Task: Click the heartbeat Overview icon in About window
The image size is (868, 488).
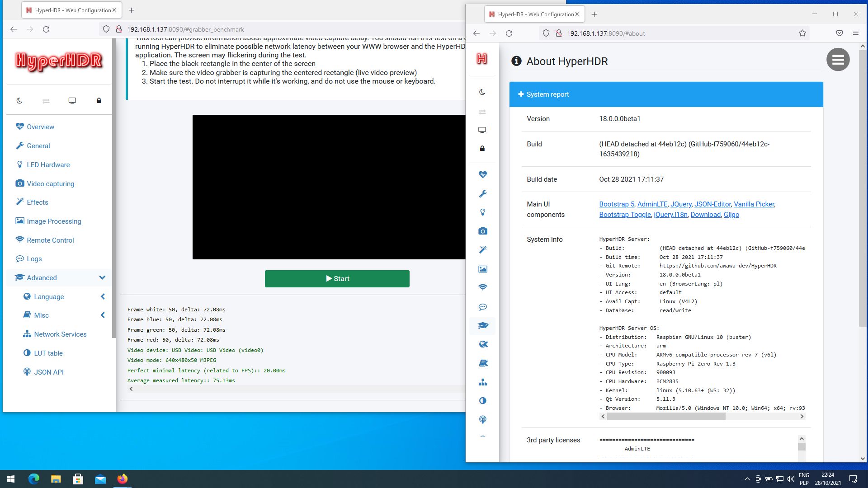Action: 483,175
